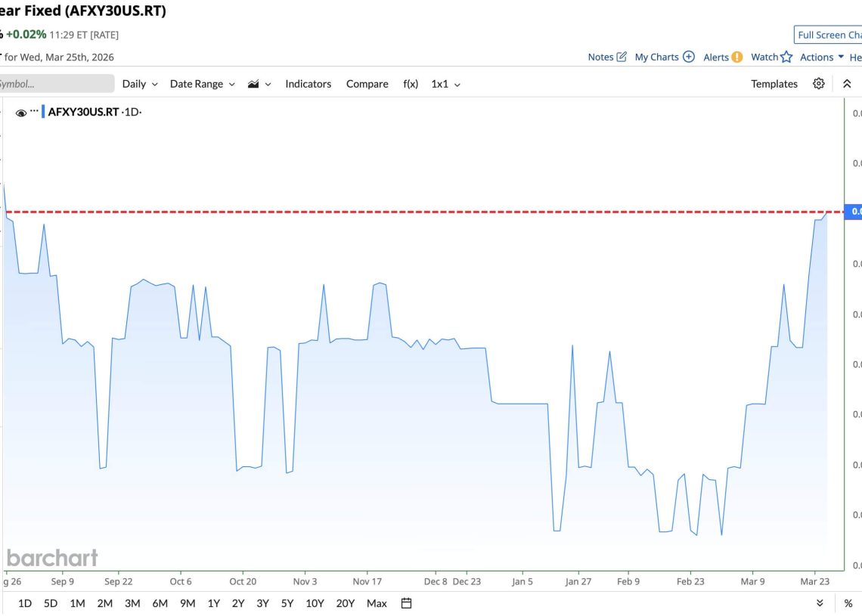This screenshot has height=616, width=862.
Task: Expand the Date Range dropdown
Action: tap(202, 84)
